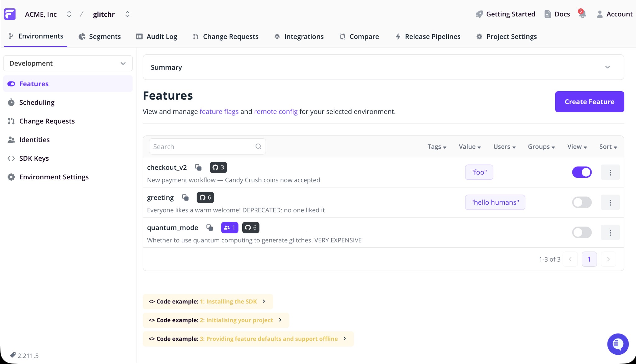Click quantum_mode identity overrides badge
The height and width of the screenshot is (364, 636).
pyautogui.click(x=229, y=228)
